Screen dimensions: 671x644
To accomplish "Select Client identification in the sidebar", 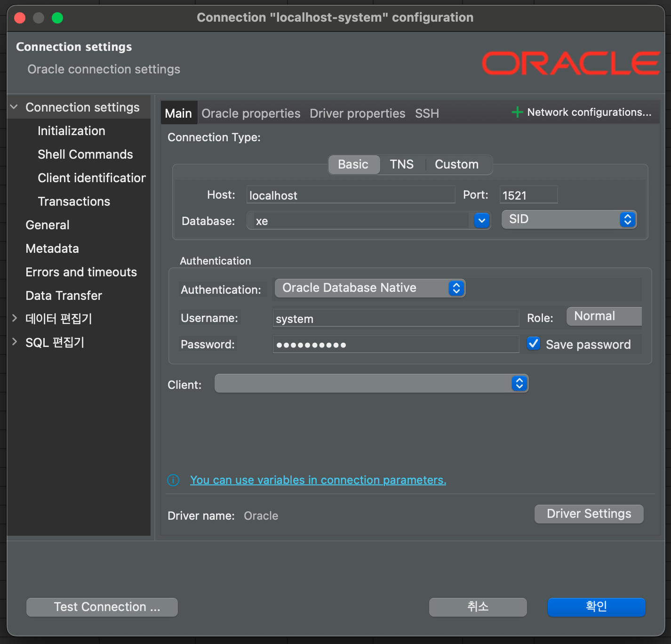I will 92,178.
